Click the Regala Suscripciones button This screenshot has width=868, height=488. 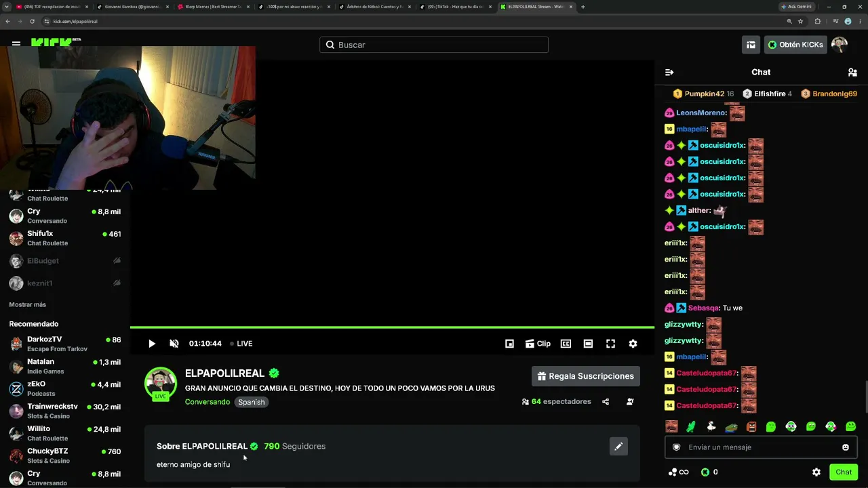[586, 376]
